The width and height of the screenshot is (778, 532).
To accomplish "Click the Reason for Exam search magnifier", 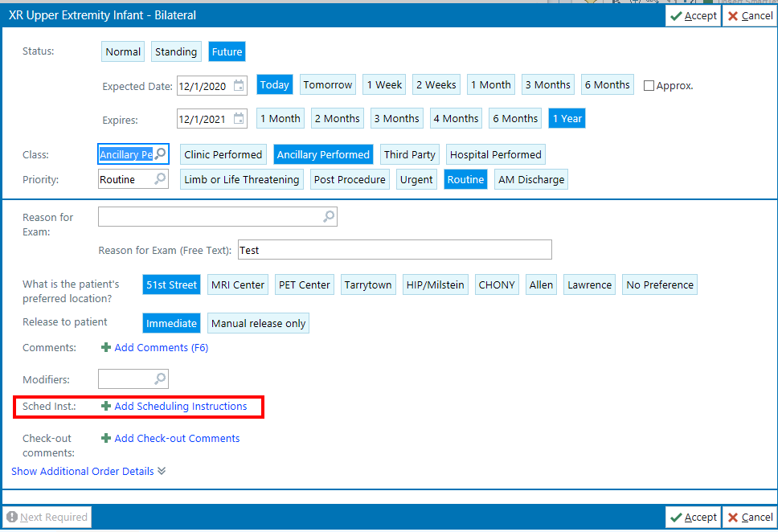I will coord(329,216).
